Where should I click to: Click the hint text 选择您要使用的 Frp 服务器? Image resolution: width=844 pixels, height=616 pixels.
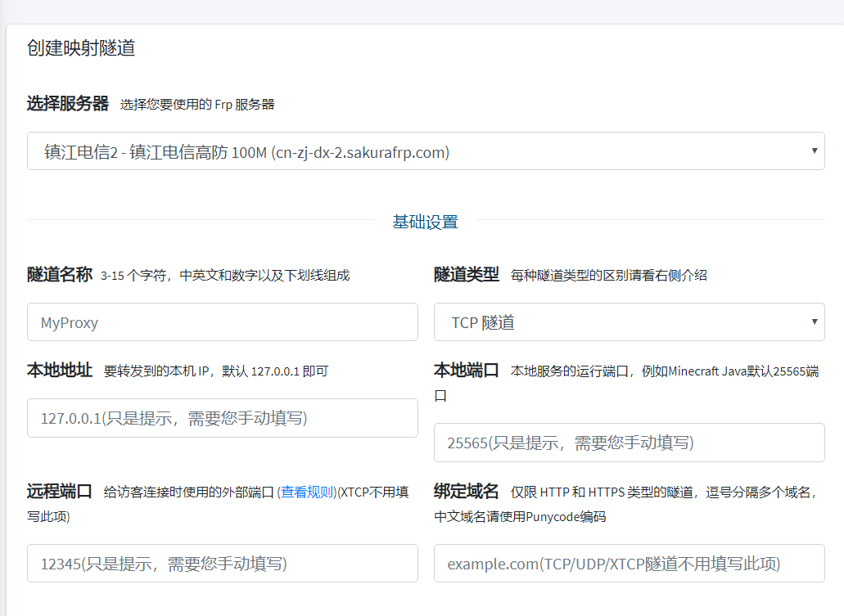197,105
